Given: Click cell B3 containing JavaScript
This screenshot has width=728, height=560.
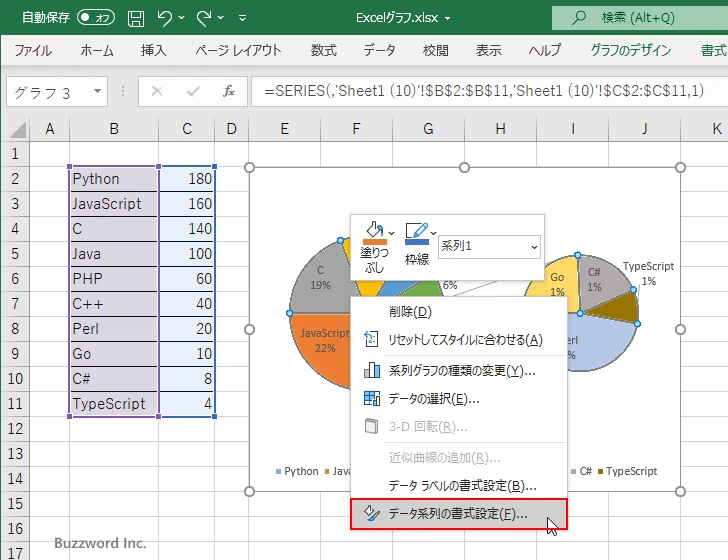Looking at the screenshot, I should click(x=114, y=203).
